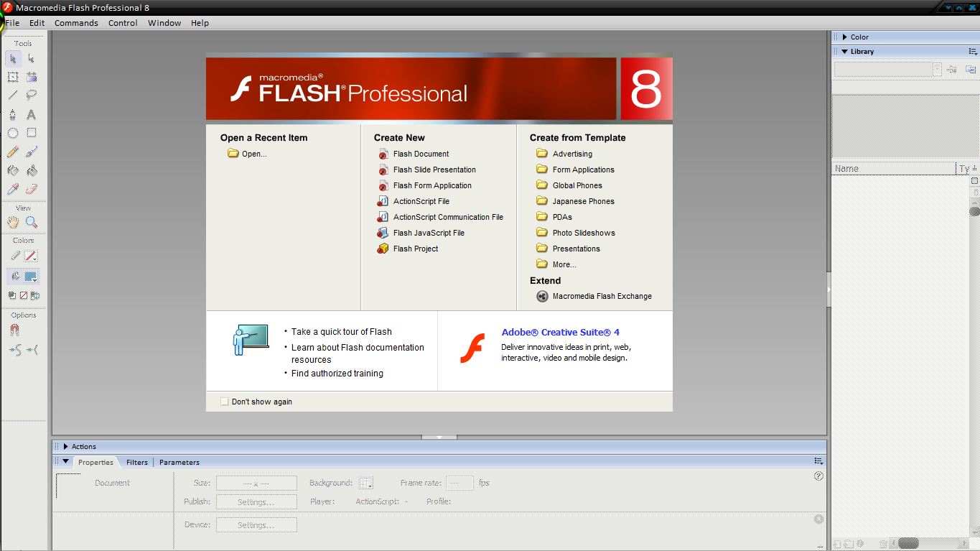Screen dimensions: 980x551
Task: Activate the Zoom tool
Action: tap(32, 221)
